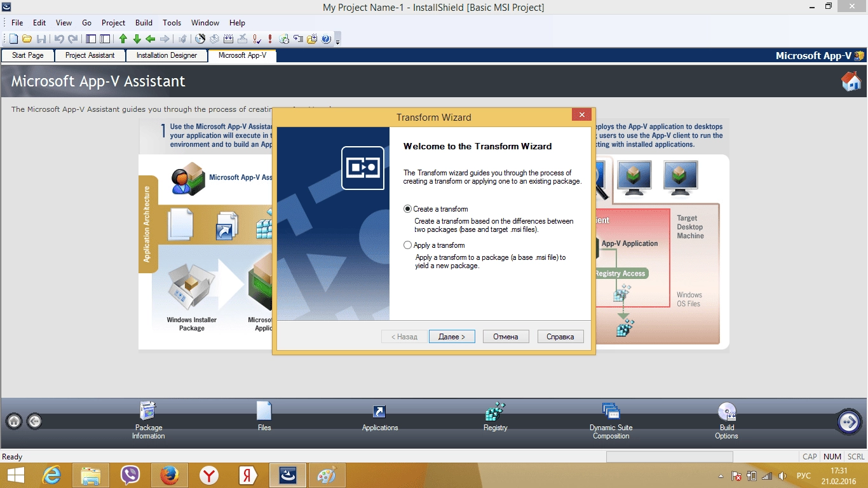Click the РУС language indicator
Screen dimensions: 868x488
point(804,476)
